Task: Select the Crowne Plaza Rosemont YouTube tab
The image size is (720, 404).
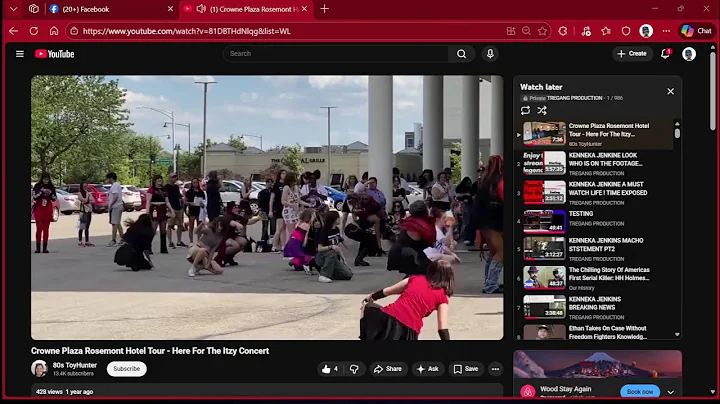Action: (x=247, y=9)
